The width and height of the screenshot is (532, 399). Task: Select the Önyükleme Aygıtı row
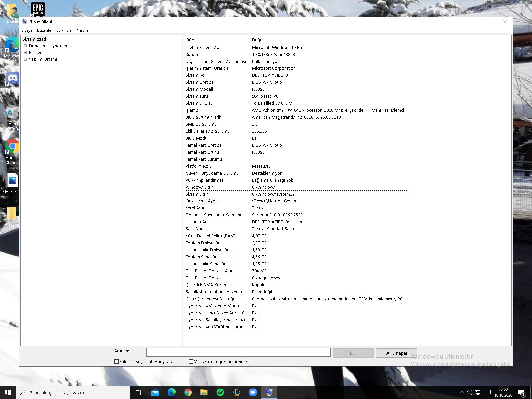(x=296, y=201)
